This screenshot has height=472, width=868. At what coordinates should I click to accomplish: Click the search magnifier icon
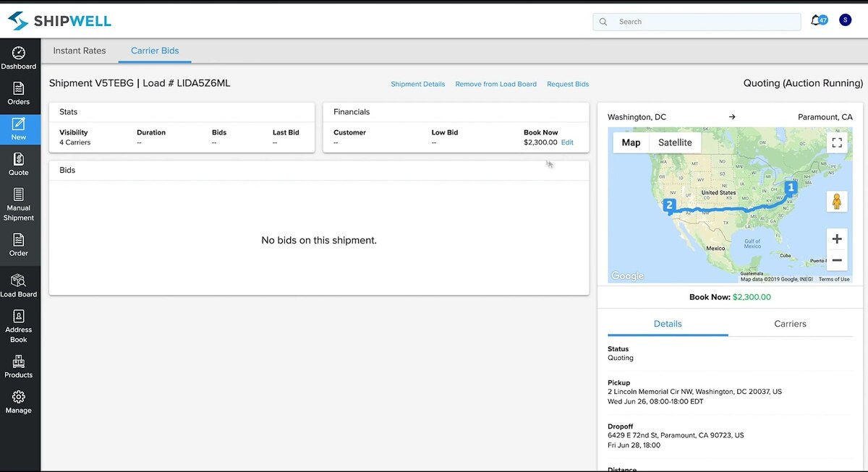[x=603, y=22]
